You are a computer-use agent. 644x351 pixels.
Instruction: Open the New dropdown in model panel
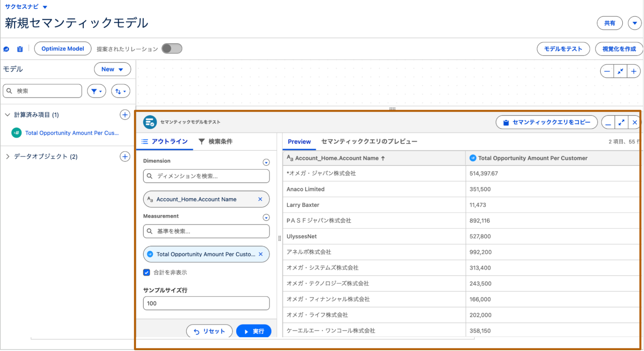click(112, 69)
